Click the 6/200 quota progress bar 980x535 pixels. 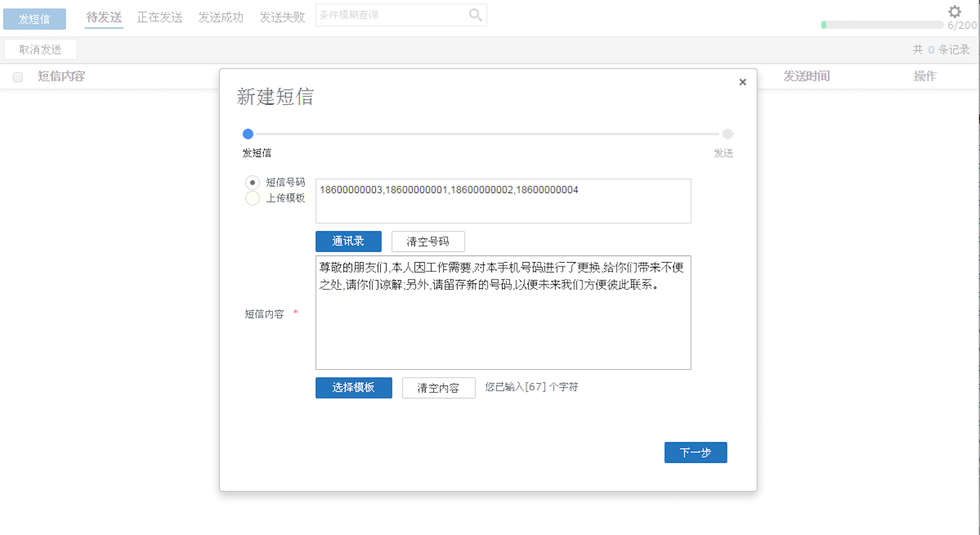pyautogui.click(x=882, y=25)
